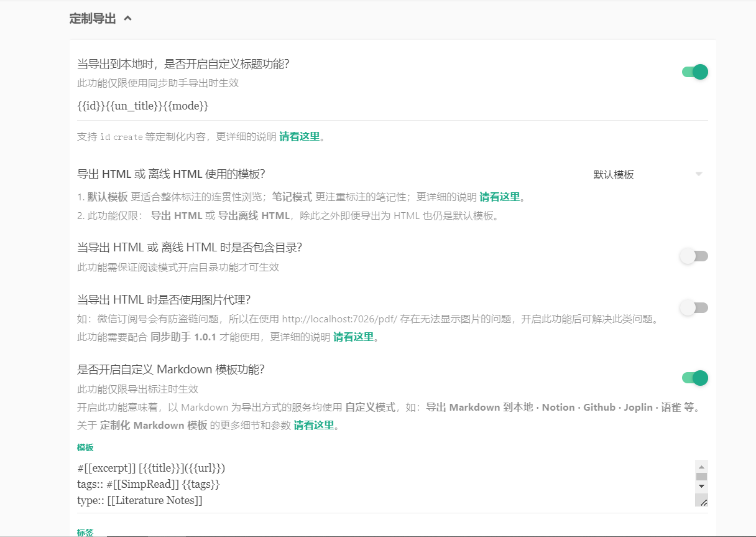Click the scrollbar track of the template editor

[x=703, y=476]
